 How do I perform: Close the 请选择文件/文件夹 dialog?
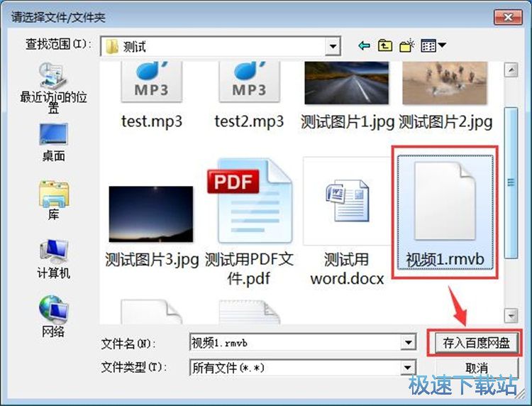click(x=508, y=17)
